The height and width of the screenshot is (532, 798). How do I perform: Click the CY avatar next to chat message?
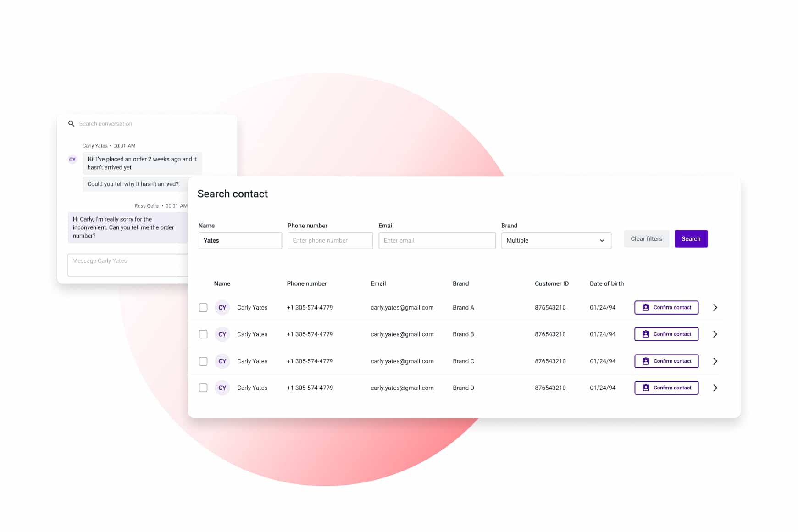pyautogui.click(x=72, y=159)
